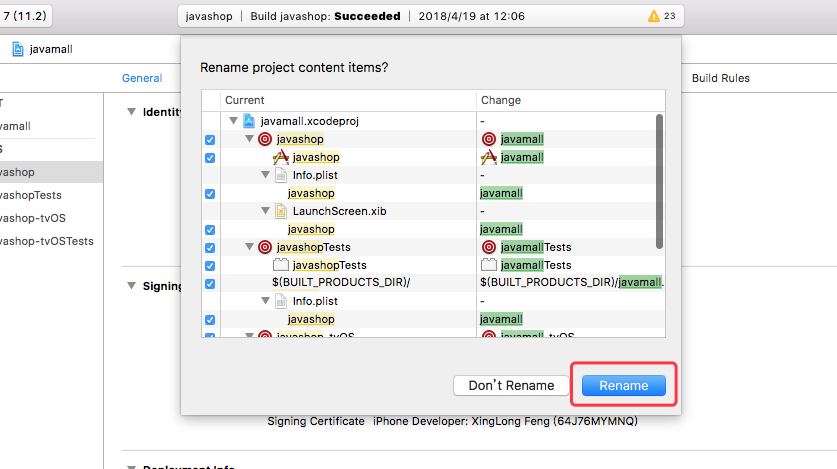Uncheck the javashop entry under the javashop target's Info.plist

pyautogui.click(x=210, y=194)
